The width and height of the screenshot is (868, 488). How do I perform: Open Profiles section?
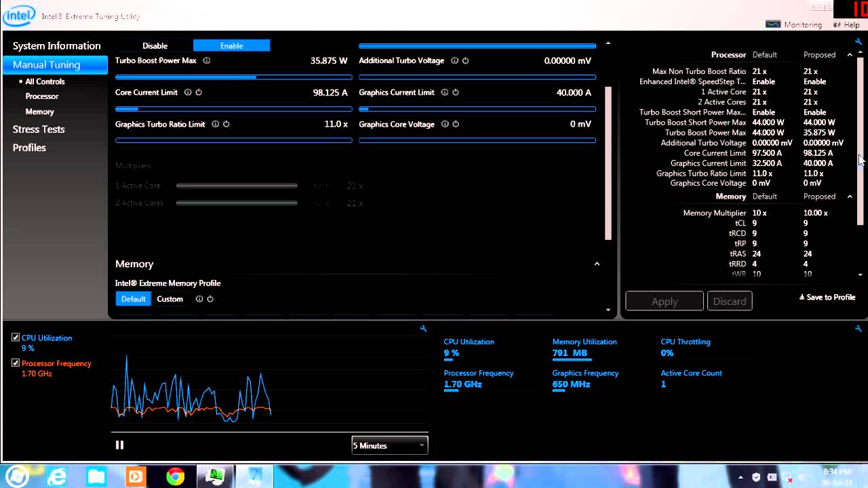(x=29, y=148)
